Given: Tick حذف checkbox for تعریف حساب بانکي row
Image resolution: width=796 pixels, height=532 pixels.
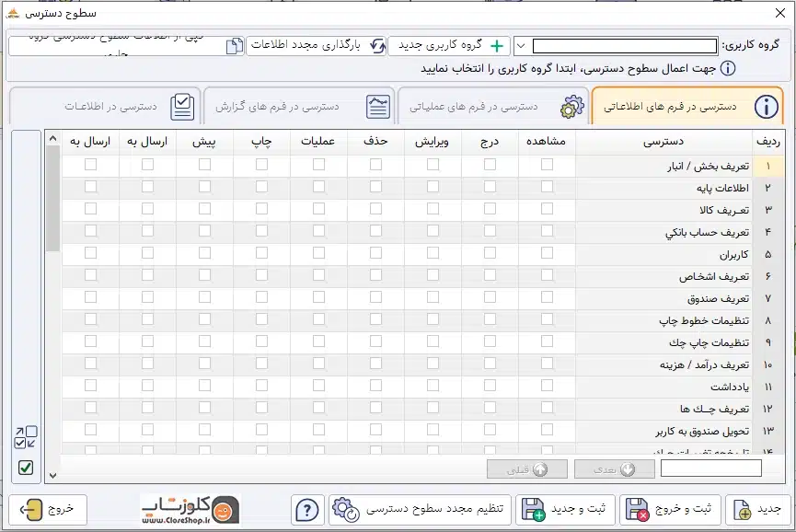Looking at the screenshot, I should click(x=375, y=230).
